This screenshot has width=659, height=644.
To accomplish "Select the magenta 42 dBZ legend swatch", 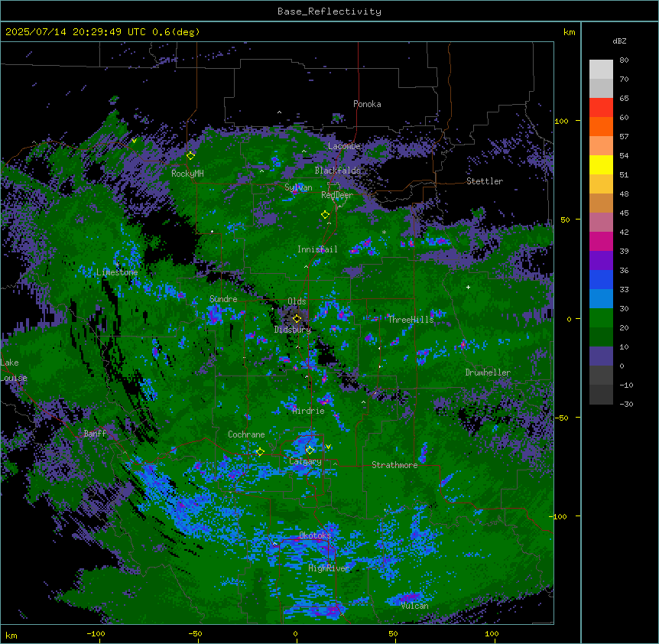I will 601,241.
